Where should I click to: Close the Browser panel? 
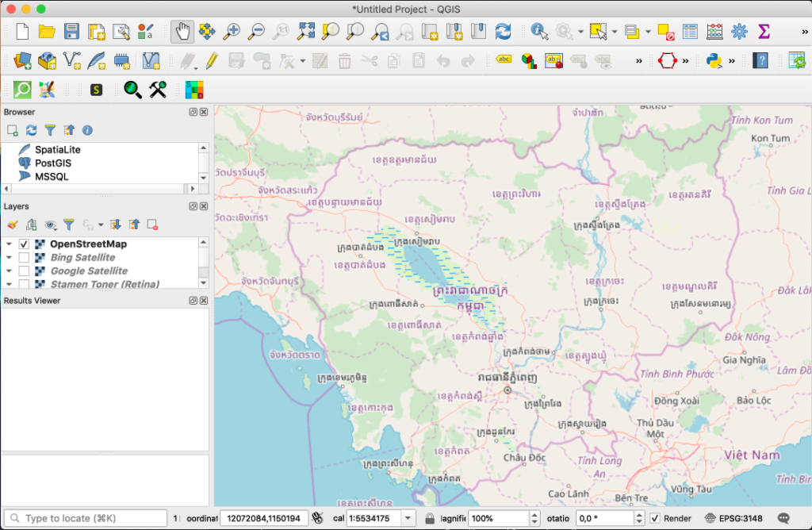tap(204, 112)
